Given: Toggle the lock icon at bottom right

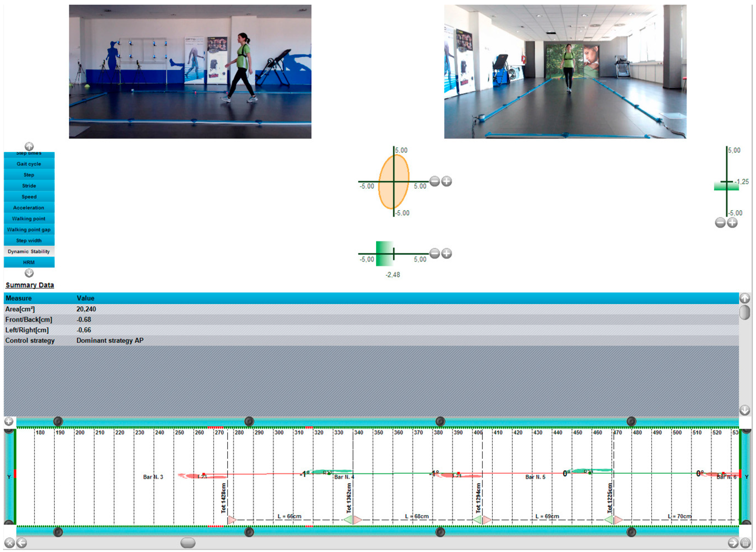Looking at the screenshot, I should (745, 543).
